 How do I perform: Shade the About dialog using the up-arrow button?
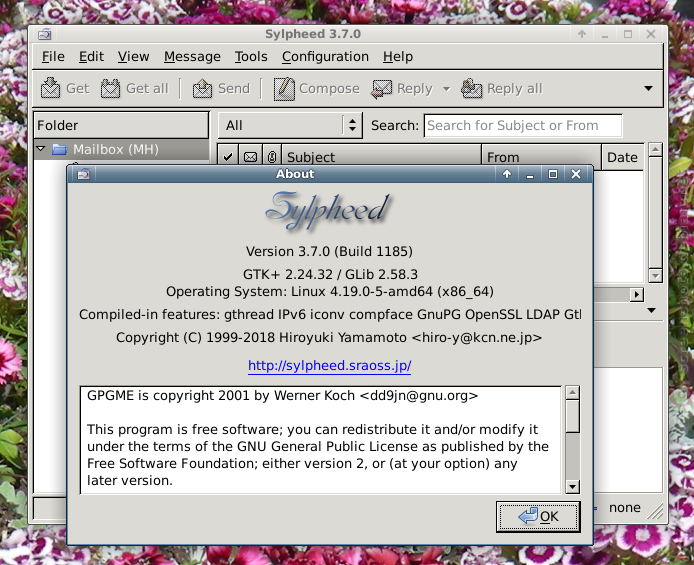[x=507, y=174]
